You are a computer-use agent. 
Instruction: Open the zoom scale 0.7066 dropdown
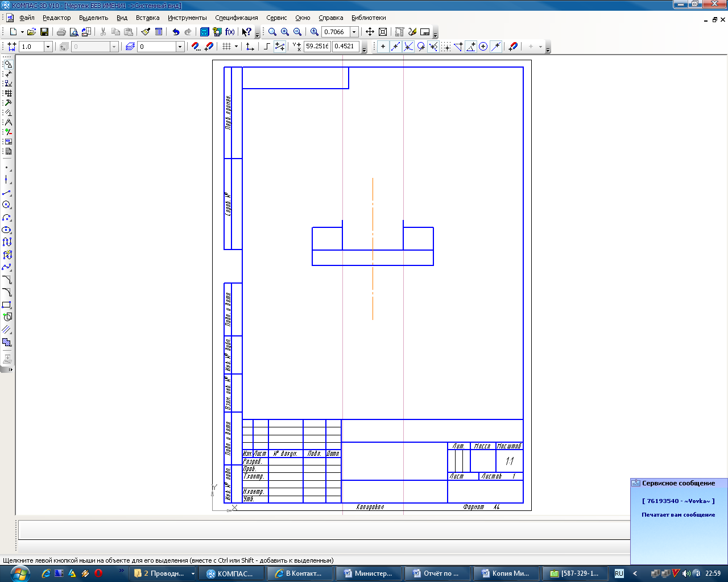354,32
